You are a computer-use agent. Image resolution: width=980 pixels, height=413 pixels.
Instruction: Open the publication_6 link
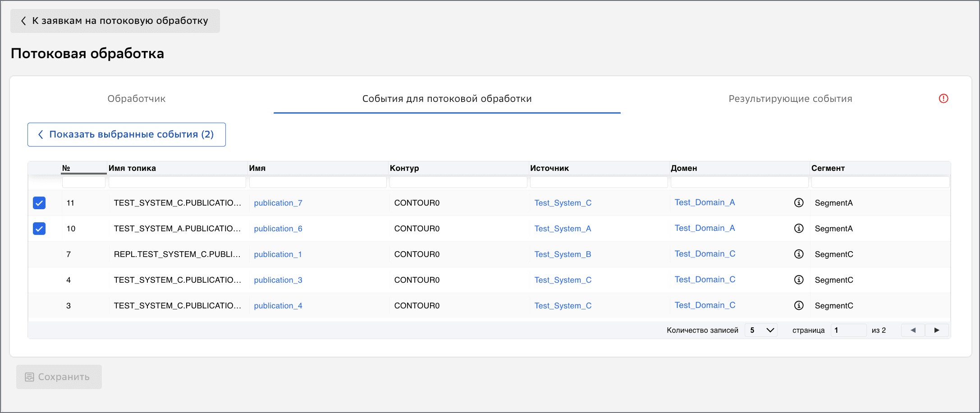point(278,229)
